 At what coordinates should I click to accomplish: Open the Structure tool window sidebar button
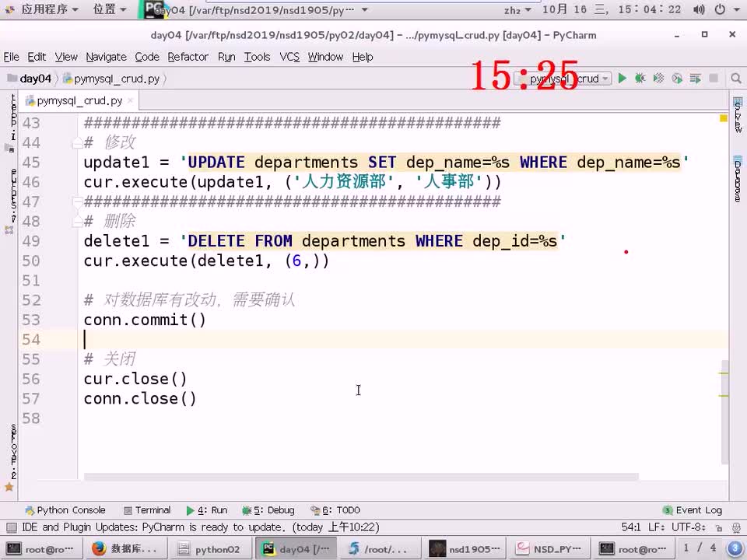9,200
